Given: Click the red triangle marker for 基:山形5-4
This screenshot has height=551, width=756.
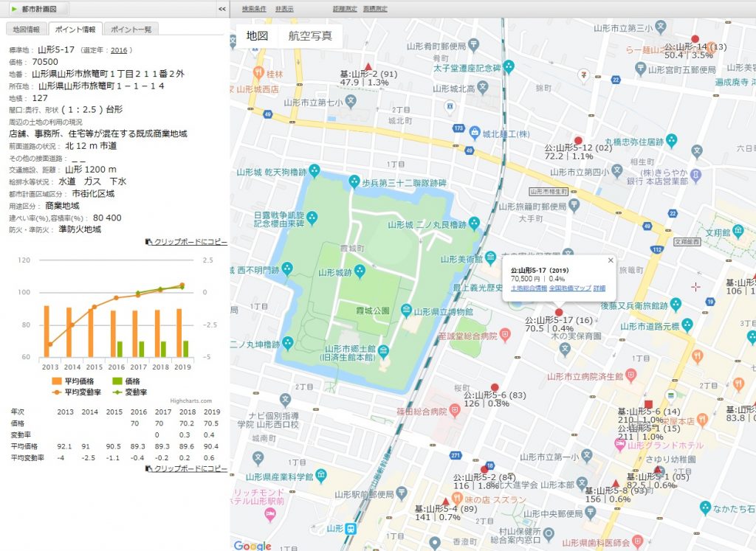Looking at the screenshot, I should pyautogui.click(x=445, y=502).
